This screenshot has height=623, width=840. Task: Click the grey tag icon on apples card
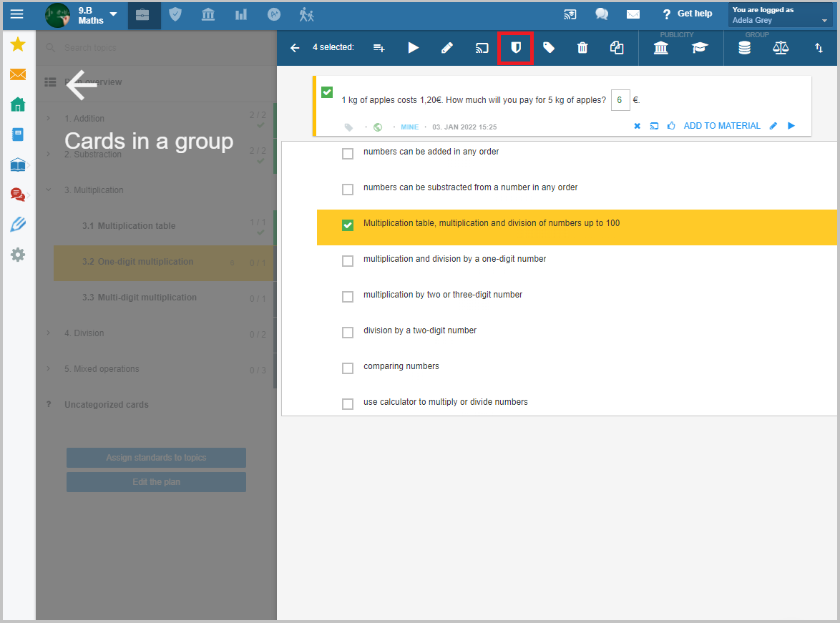[348, 127]
